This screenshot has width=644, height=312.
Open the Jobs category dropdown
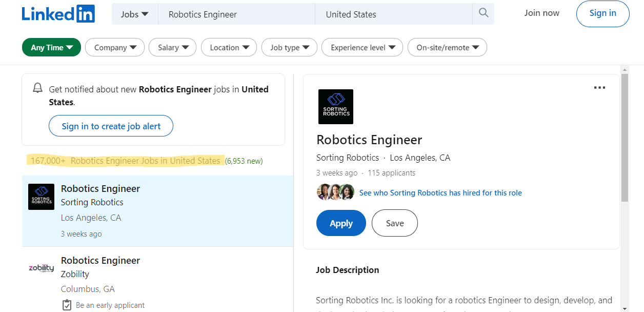coord(135,14)
